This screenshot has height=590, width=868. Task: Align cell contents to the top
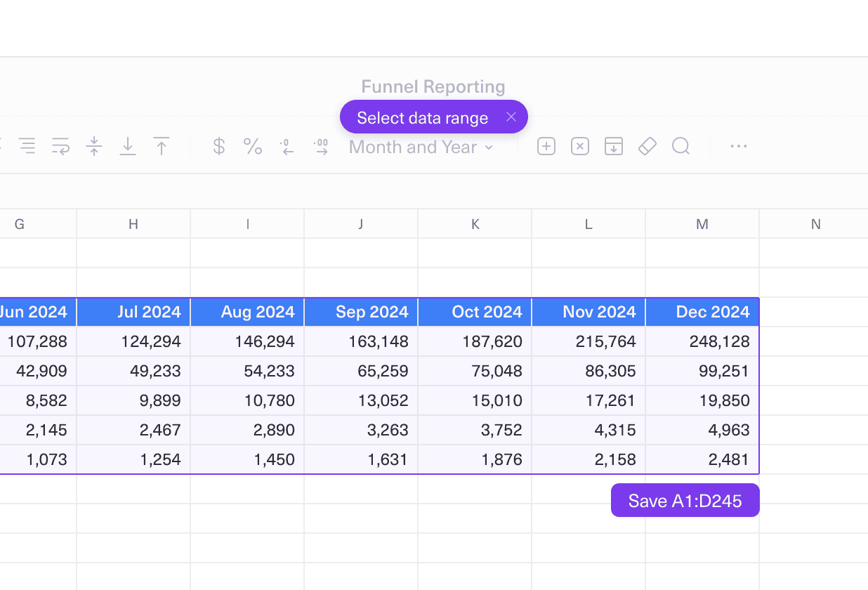click(x=162, y=146)
